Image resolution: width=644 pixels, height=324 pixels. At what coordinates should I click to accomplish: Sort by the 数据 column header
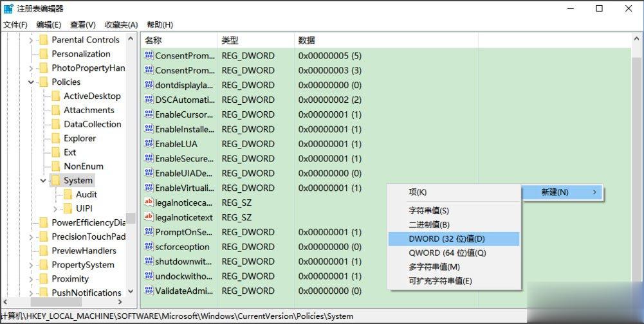click(386, 40)
